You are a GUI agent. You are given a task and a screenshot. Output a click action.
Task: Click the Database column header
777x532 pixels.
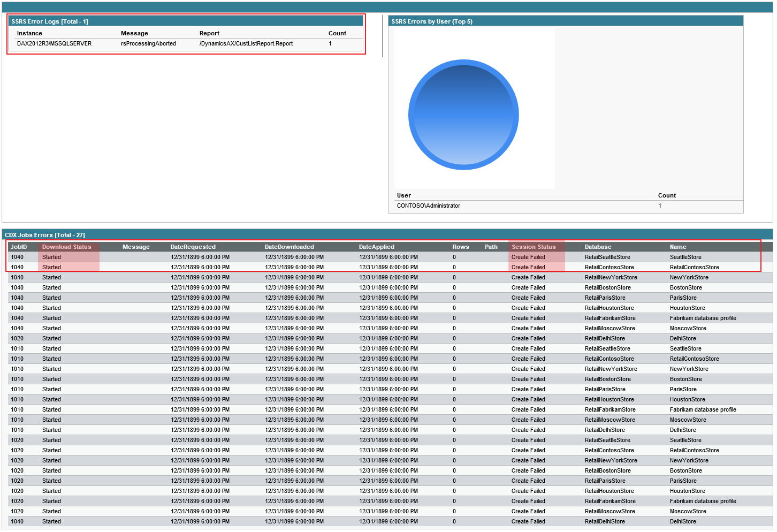[598, 247]
